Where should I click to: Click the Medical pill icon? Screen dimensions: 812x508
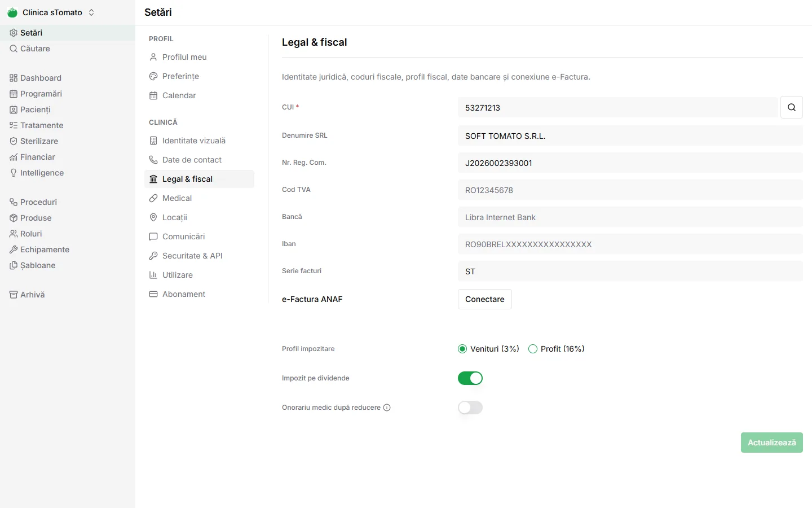pos(153,198)
